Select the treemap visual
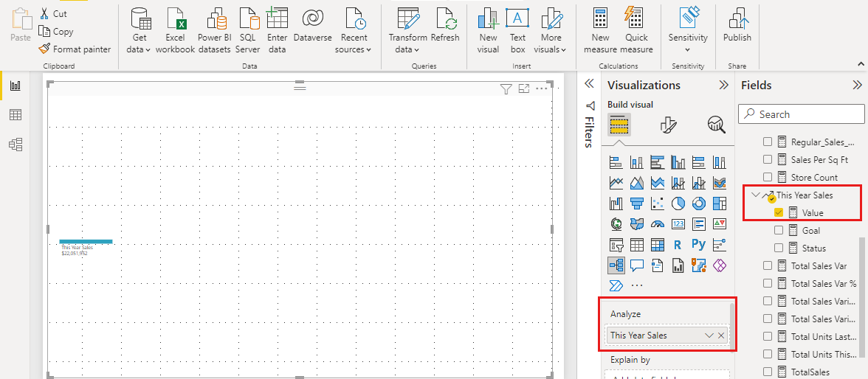 [720, 204]
